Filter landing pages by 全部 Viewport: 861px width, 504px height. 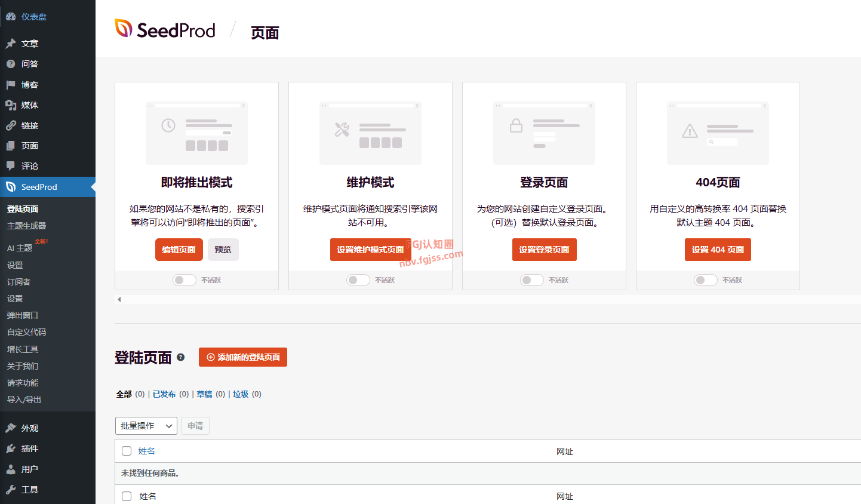[124, 394]
